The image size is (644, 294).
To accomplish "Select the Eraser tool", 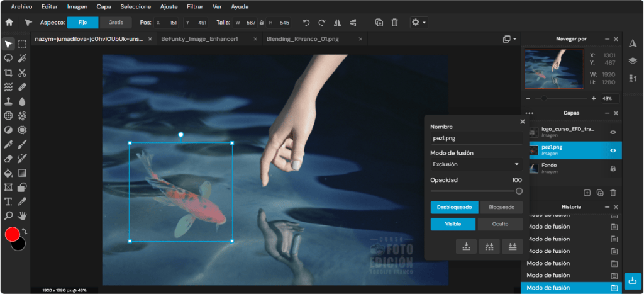I will click(x=8, y=158).
